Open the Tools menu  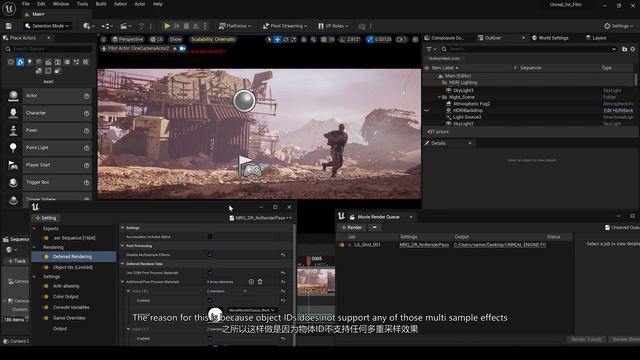coord(82,4)
